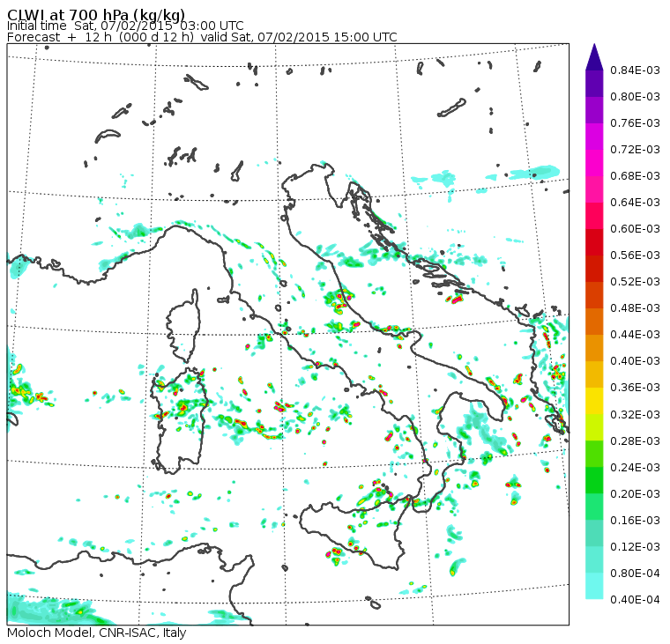Pick the magenta band between 0.72E-03 and 0.76E-03

[x=594, y=137]
